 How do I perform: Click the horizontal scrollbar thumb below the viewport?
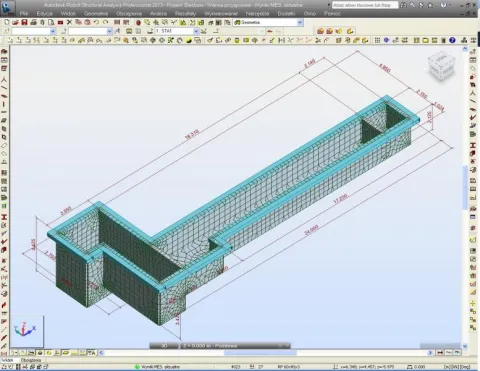[260, 353]
